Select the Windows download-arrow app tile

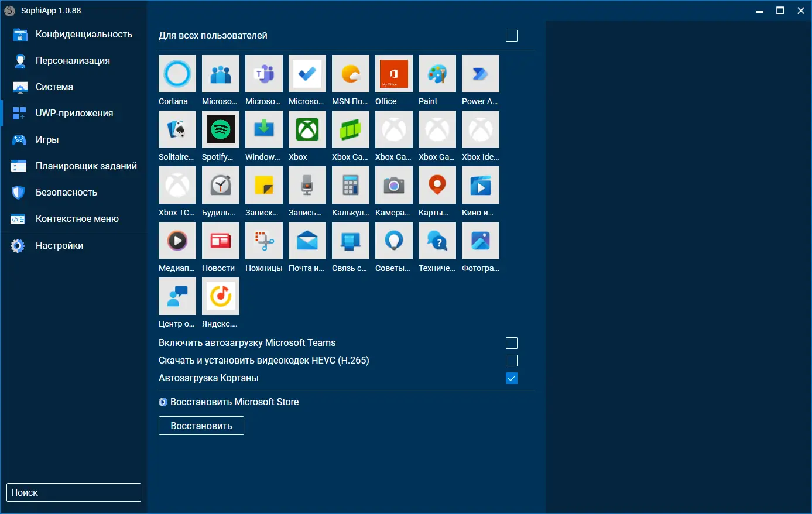pyautogui.click(x=264, y=129)
